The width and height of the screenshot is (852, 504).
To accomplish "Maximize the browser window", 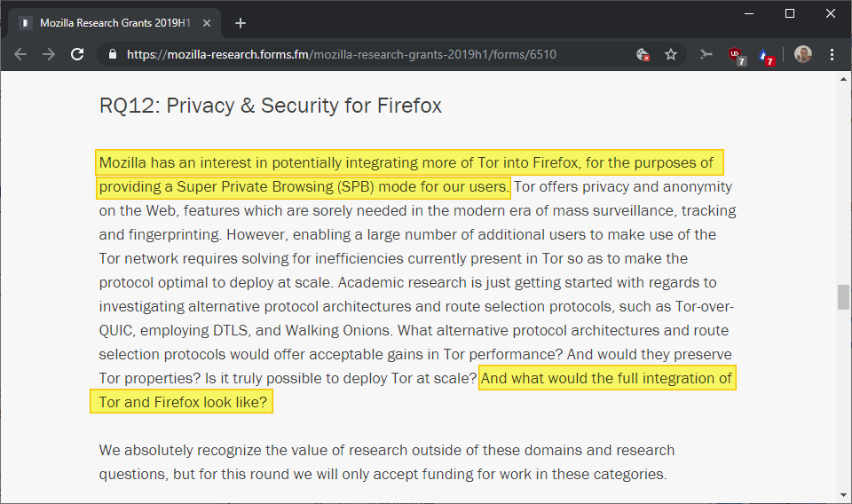I will pos(790,13).
